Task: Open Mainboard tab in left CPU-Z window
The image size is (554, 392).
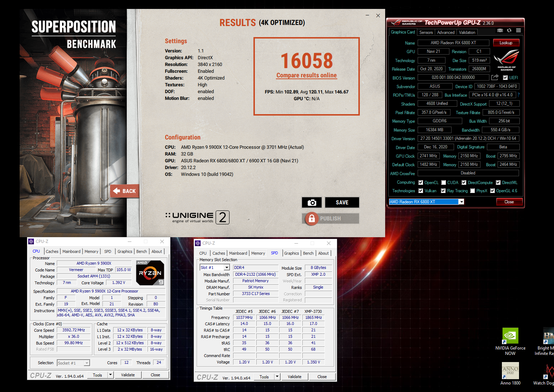Action: (71, 251)
